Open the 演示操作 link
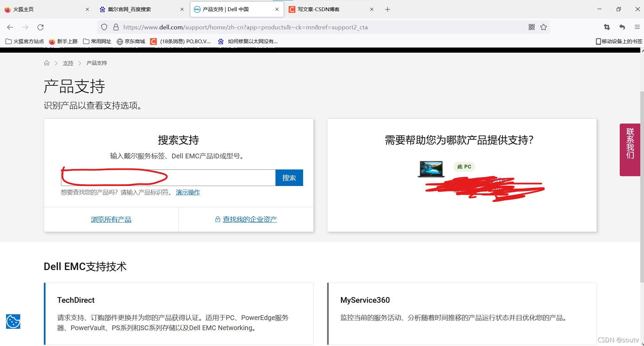The width and height of the screenshot is (644, 346). point(188,192)
